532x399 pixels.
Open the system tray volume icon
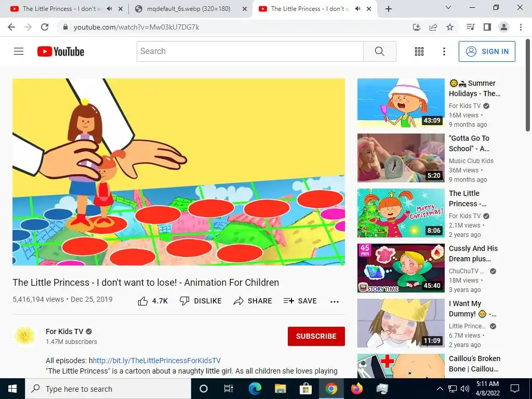tap(465, 389)
